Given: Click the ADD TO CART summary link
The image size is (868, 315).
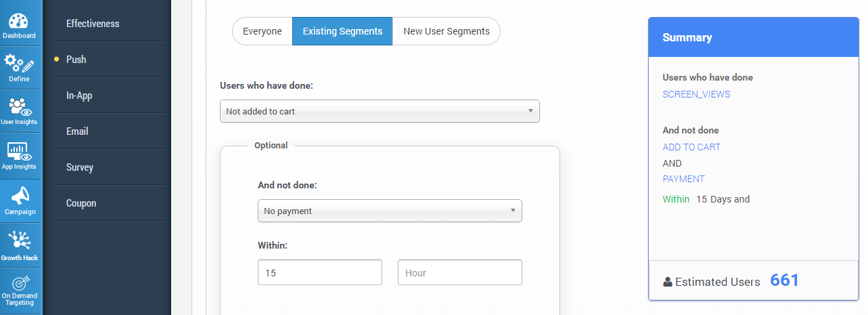Looking at the screenshot, I should tap(691, 147).
